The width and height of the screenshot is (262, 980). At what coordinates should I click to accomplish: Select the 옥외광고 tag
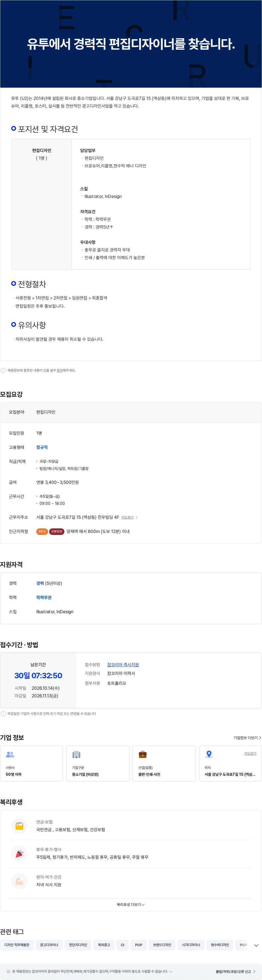[104, 945]
